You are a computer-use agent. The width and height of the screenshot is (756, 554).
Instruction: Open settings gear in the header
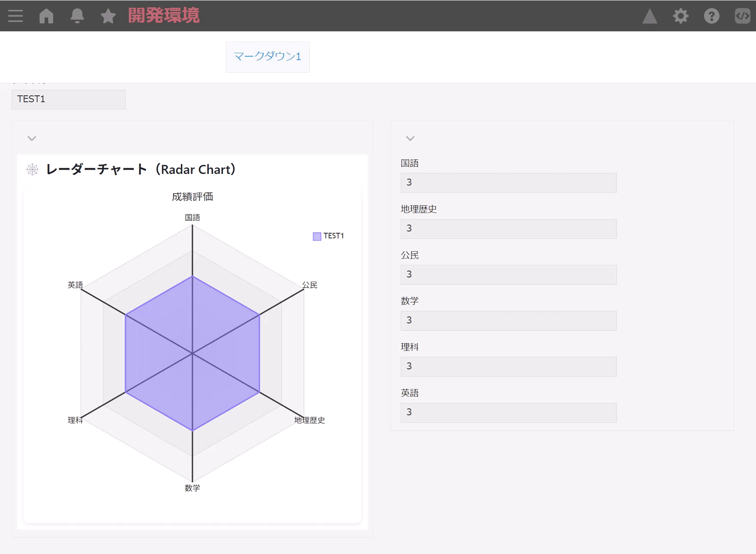[680, 16]
